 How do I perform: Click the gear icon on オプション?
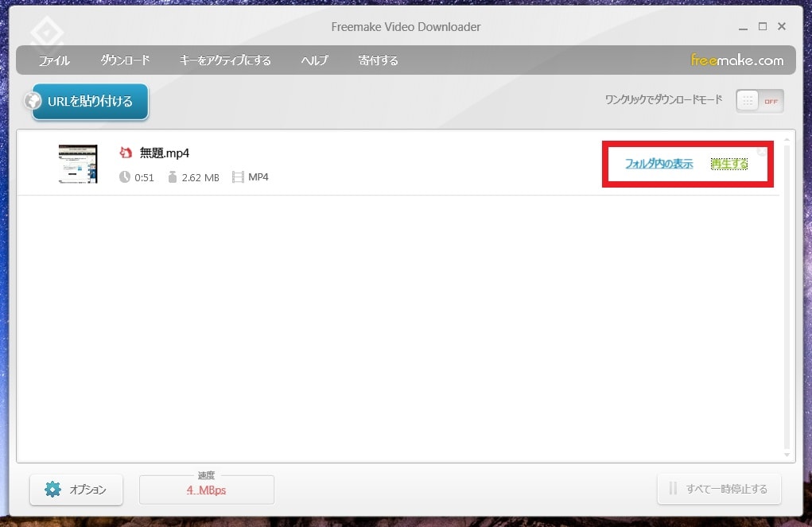52,489
